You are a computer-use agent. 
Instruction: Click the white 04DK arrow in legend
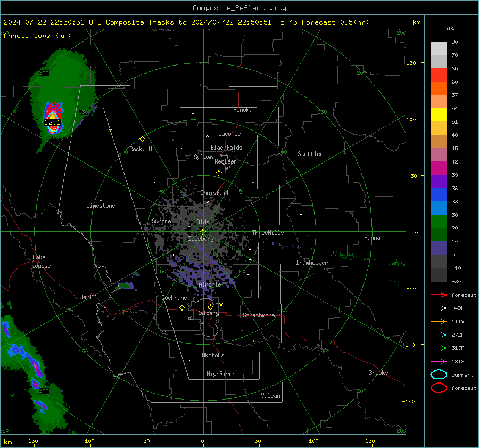click(x=439, y=308)
